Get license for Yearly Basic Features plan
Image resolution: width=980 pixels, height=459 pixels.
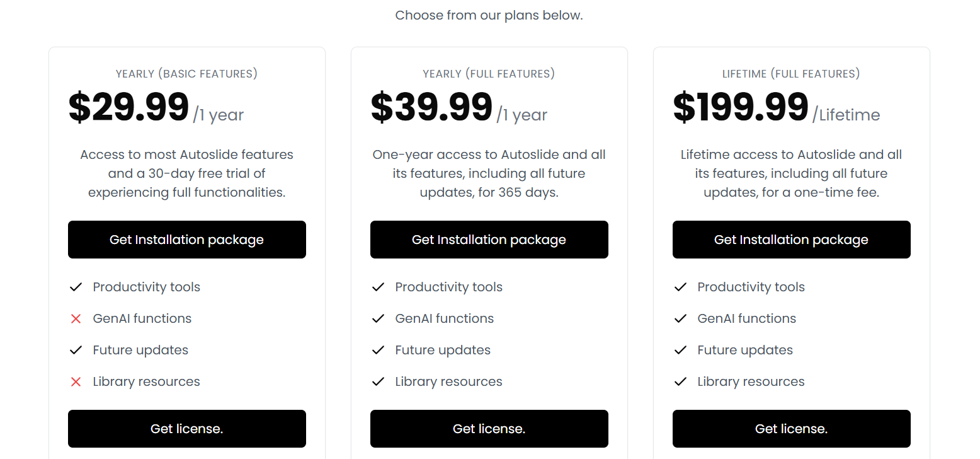tap(187, 429)
